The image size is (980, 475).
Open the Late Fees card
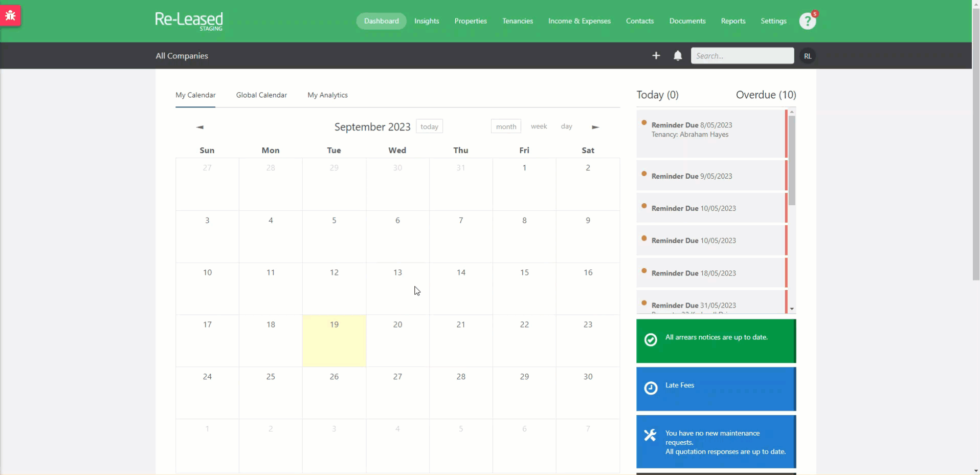tap(716, 389)
